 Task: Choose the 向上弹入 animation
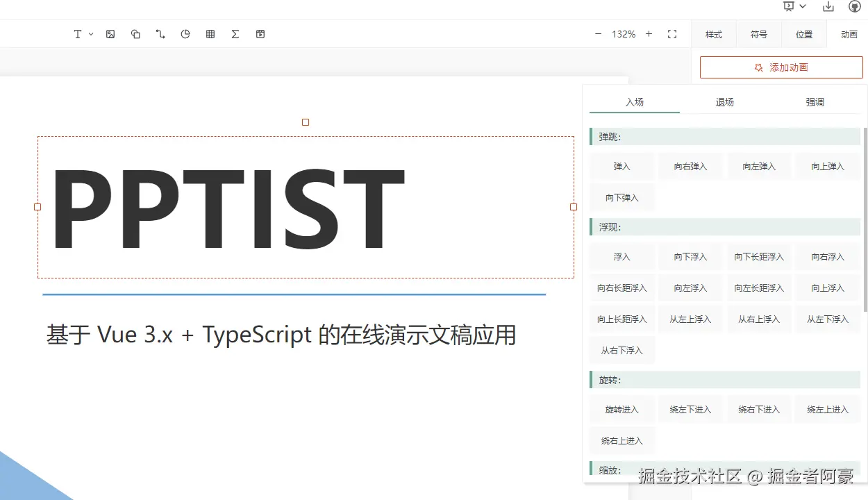click(x=828, y=167)
